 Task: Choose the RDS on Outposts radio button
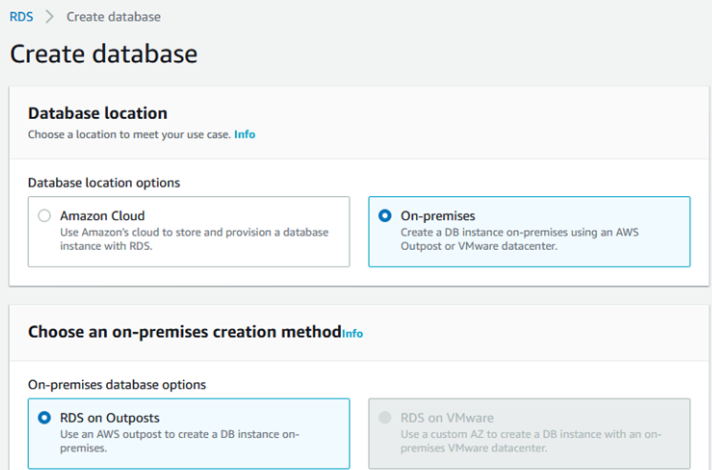tap(44, 417)
